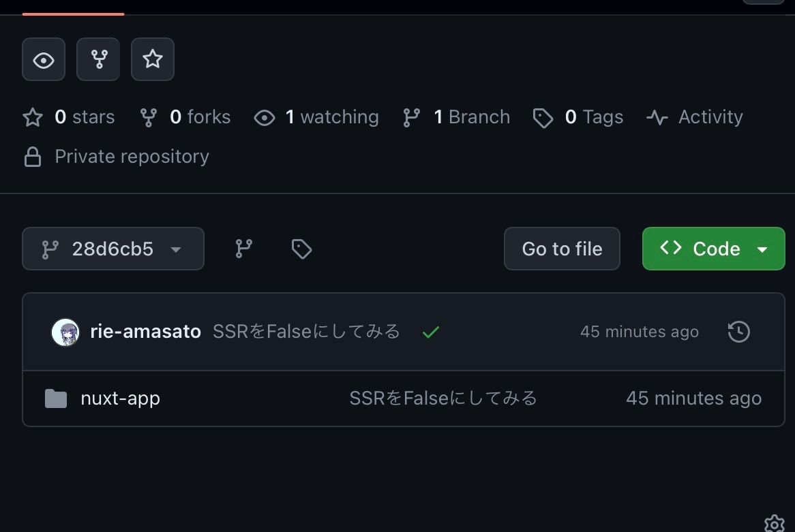795x532 pixels.
Task: Click the settings gear icon
Action: pyautogui.click(x=775, y=524)
